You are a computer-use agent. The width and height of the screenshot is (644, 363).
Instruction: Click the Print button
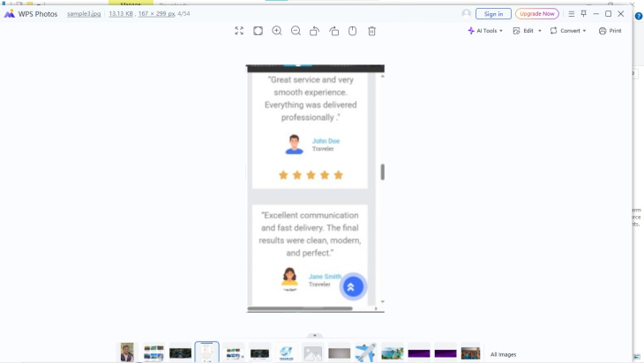click(x=610, y=31)
